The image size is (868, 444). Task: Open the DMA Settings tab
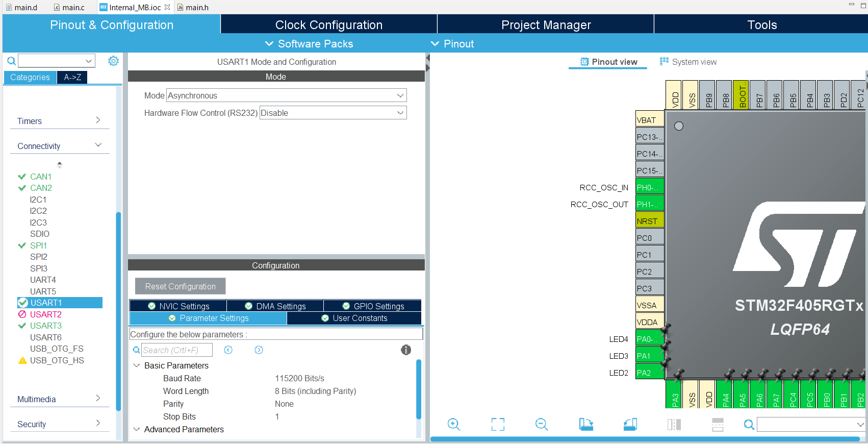click(x=275, y=306)
